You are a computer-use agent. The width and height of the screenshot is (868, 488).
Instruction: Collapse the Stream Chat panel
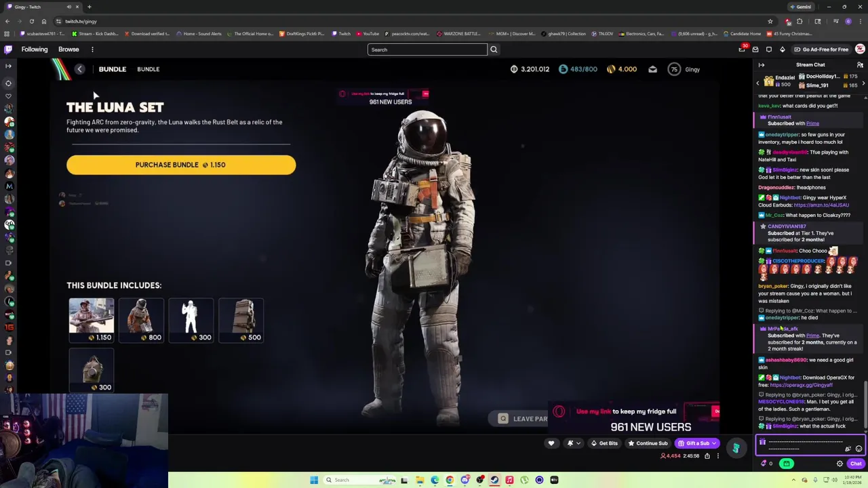(762, 65)
